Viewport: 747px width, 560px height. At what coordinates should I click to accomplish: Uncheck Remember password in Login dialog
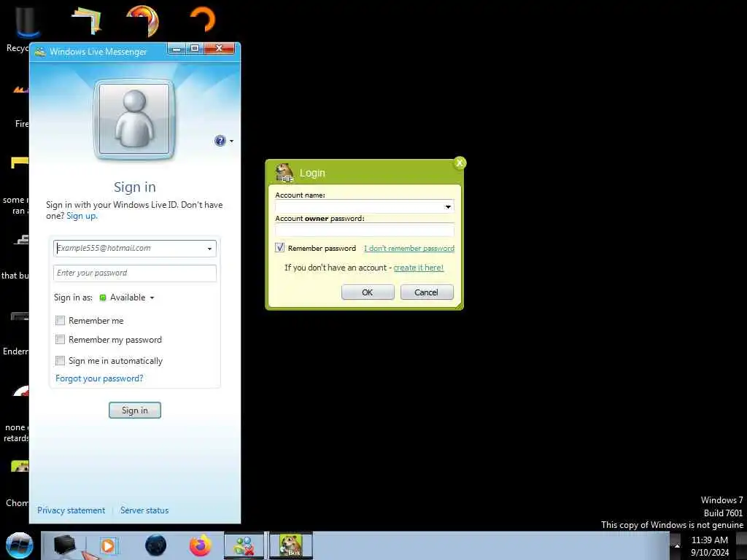pyautogui.click(x=279, y=248)
